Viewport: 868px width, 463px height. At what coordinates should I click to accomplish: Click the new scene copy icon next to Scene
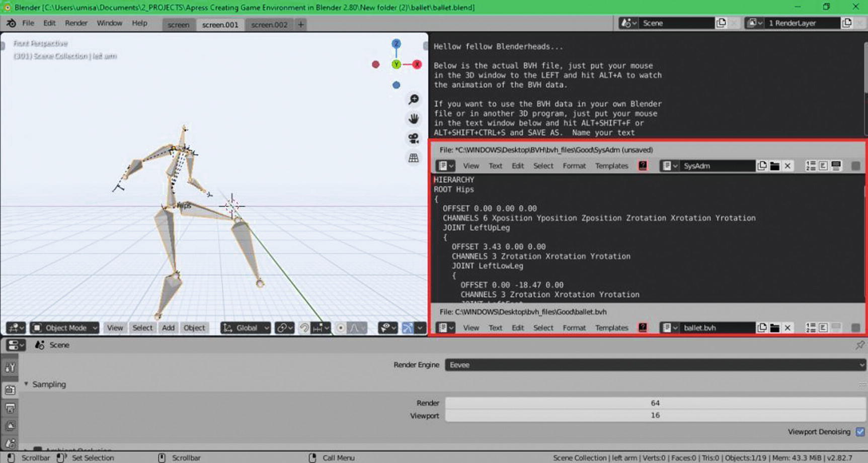point(721,23)
